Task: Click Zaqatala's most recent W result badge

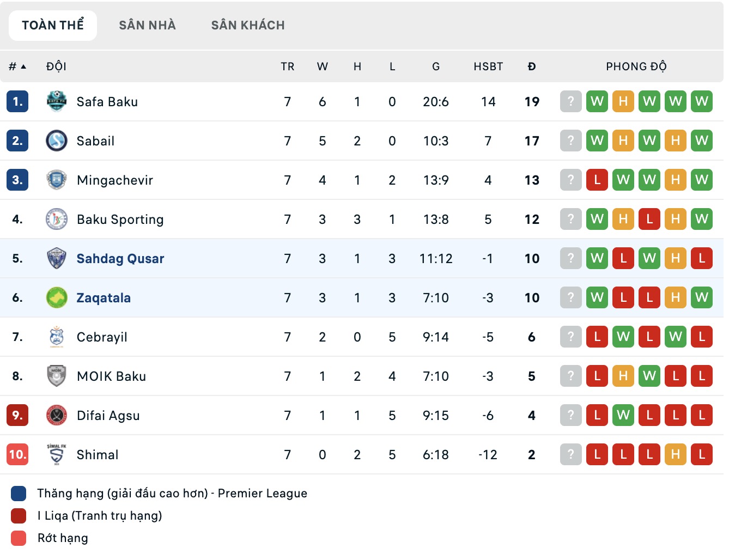Action: coord(701,297)
